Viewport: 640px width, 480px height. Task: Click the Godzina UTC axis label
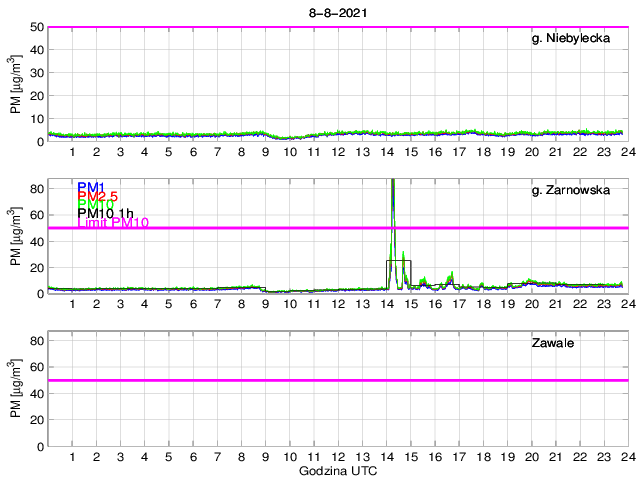click(x=337, y=470)
